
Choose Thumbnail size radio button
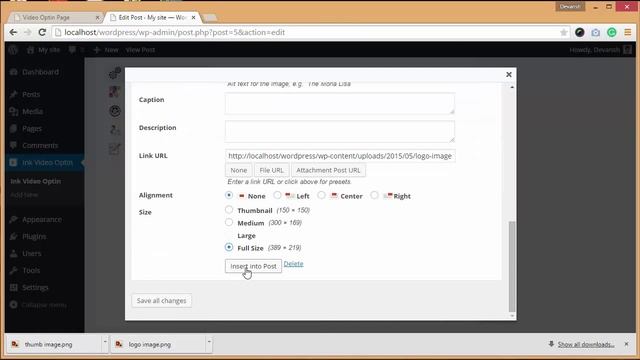tap(229, 210)
